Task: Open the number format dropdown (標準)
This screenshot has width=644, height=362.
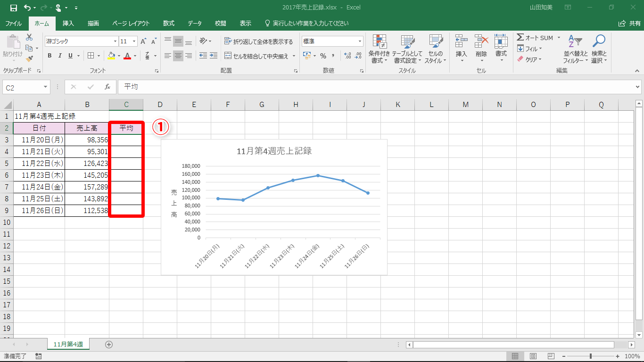Action: [x=360, y=41]
